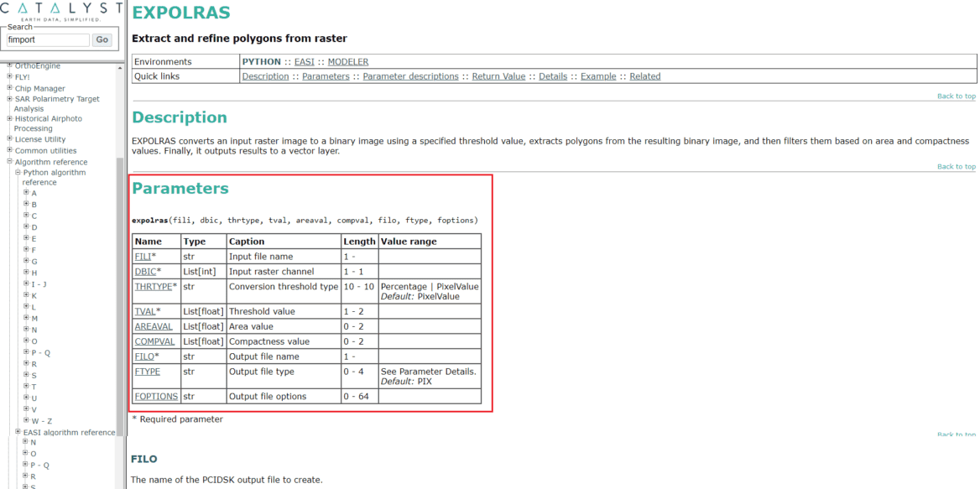The image size is (980, 489).
Task: Jump to Parameters quick link
Action: click(326, 76)
